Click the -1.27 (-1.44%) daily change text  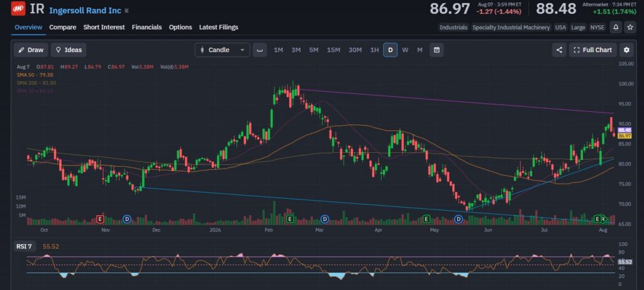point(499,11)
